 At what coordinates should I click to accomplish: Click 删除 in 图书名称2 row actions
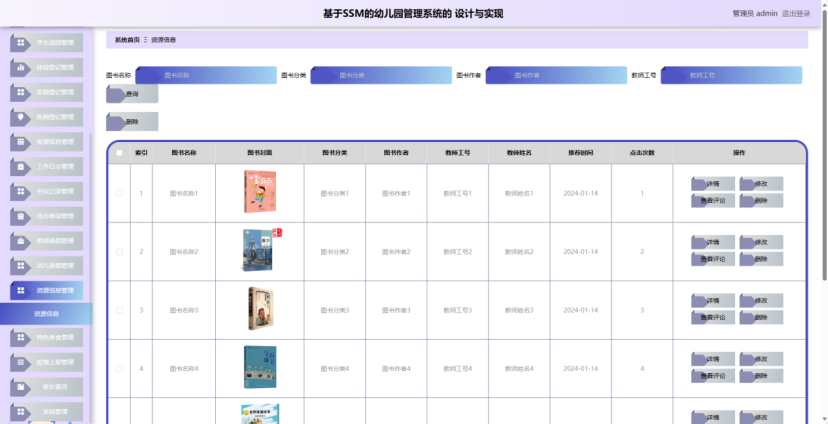[x=761, y=259]
